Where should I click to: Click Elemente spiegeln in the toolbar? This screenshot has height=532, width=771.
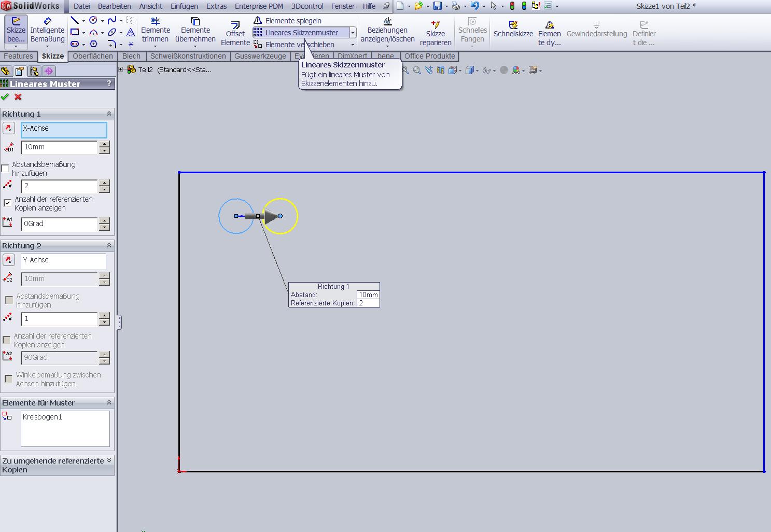(293, 21)
